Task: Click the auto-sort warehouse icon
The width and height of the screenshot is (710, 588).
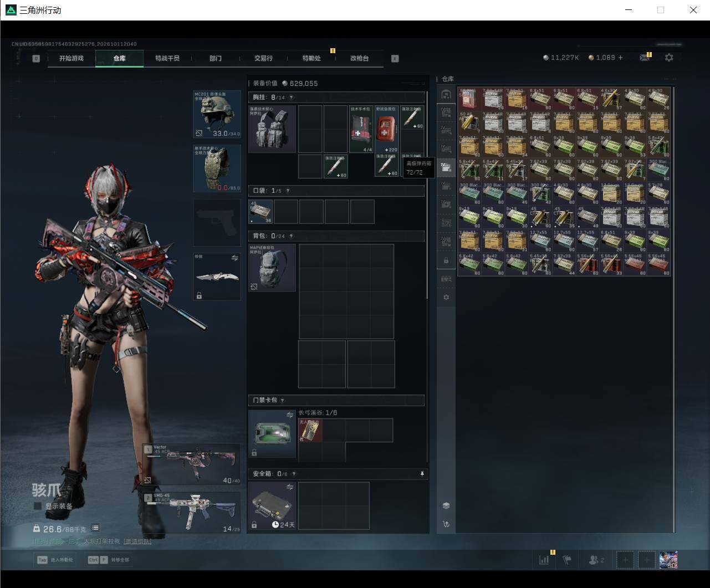Action: [446, 524]
